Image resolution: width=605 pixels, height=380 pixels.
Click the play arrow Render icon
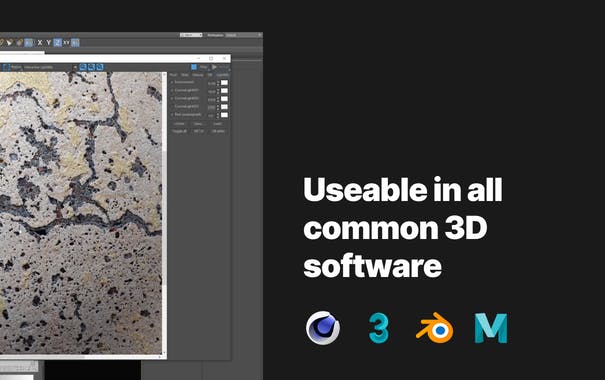(214, 67)
